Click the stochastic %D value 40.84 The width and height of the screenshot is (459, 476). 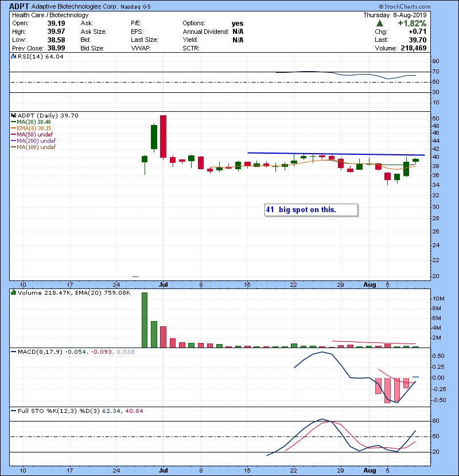[134, 411]
